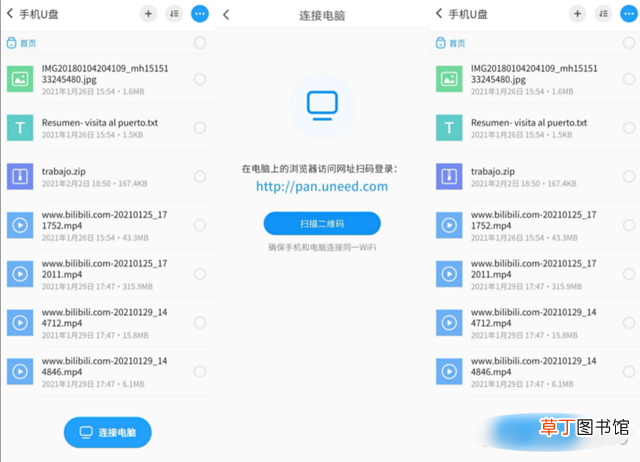Select all via 首页 row circle, left panel
Screen dimensions: 640x462
pyautogui.click(x=200, y=43)
